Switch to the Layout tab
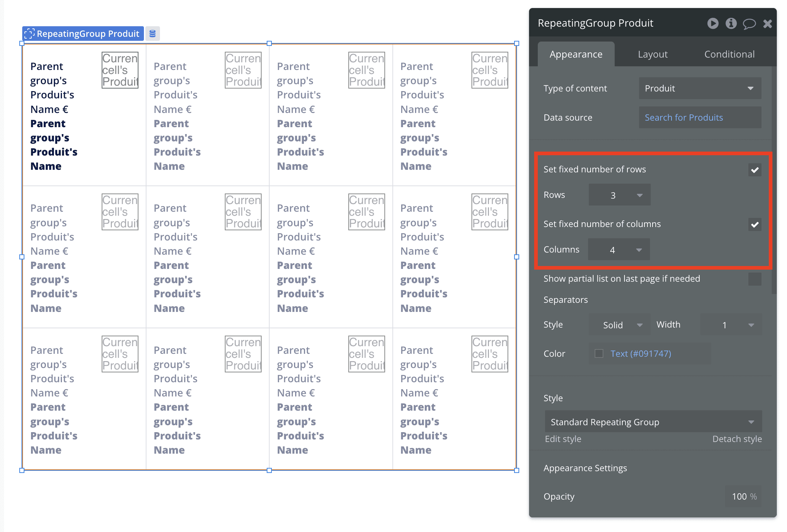This screenshot has height=532, width=787. point(653,54)
